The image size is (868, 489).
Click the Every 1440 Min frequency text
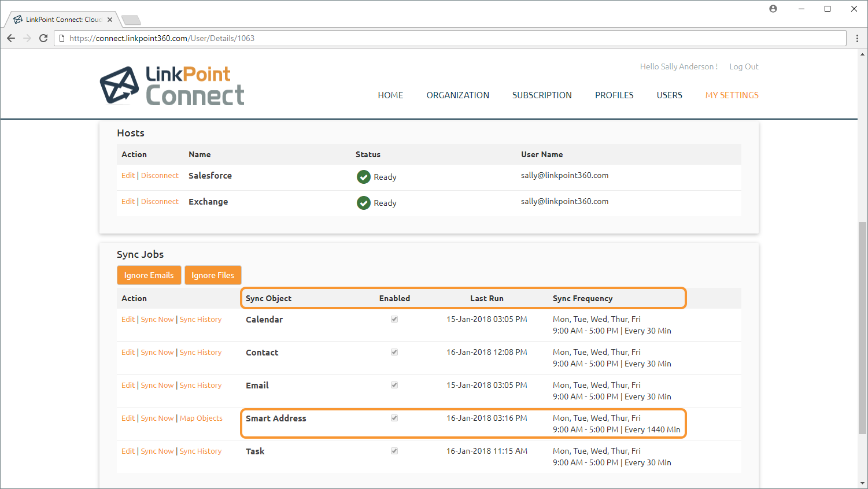click(652, 429)
